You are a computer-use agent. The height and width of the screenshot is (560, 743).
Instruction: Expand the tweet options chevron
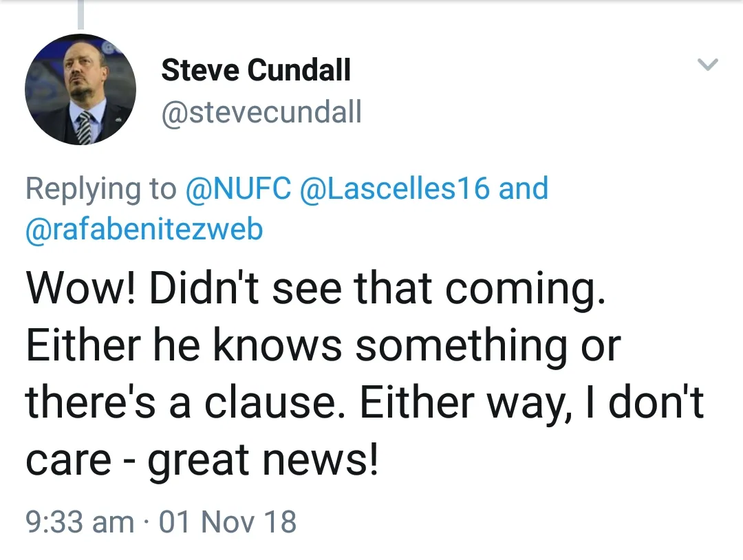pyautogui.click(x=707, y=65)
